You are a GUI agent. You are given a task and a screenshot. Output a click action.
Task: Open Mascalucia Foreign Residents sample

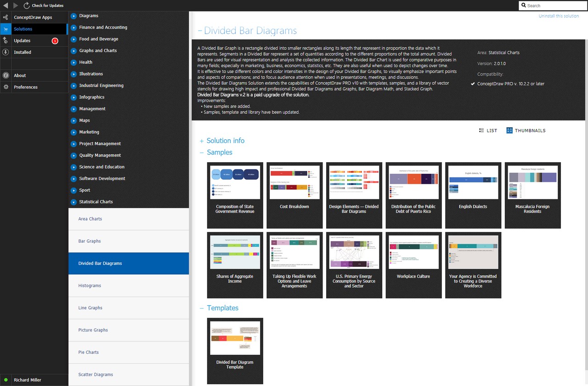pyautogui.click(x=533, y=195)
